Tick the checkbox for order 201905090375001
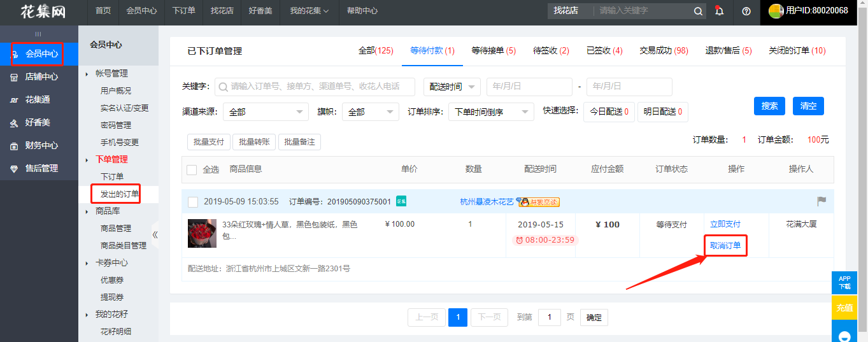Viewport: 868px width, 342px height. [x=193, y=202]
